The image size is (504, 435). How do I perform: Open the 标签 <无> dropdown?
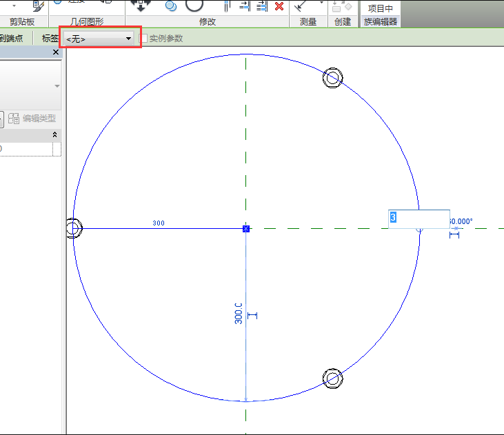click(100, 39)
